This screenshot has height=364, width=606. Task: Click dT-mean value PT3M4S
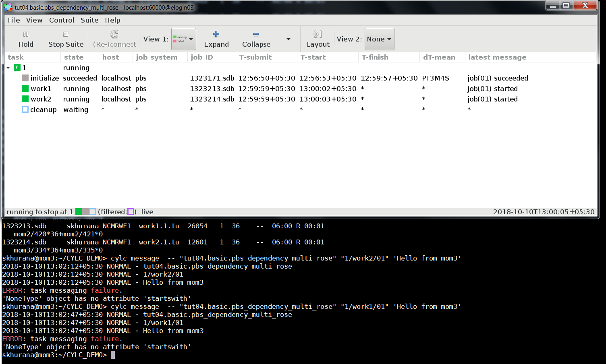click(436, 78)
